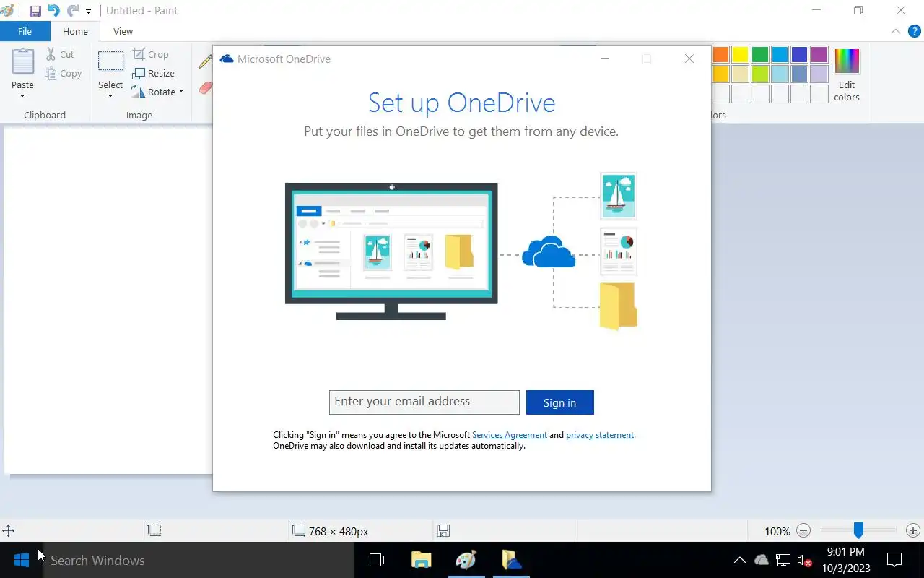924x578 pixels.
Task: Zoom in with the plus button
Action: 913,531
